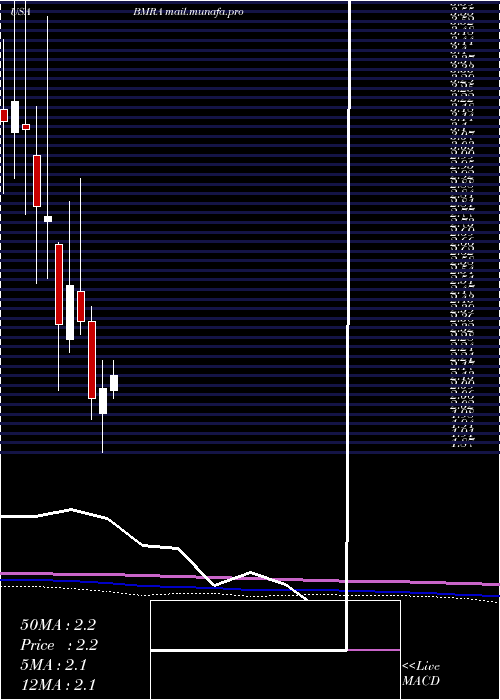Click the dotted white moving average line

point(250,594)
